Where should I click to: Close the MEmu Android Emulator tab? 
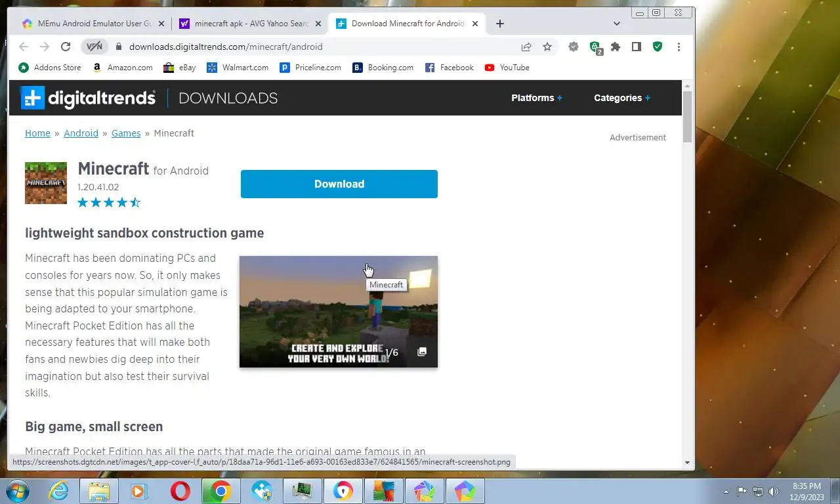(161, 24)
